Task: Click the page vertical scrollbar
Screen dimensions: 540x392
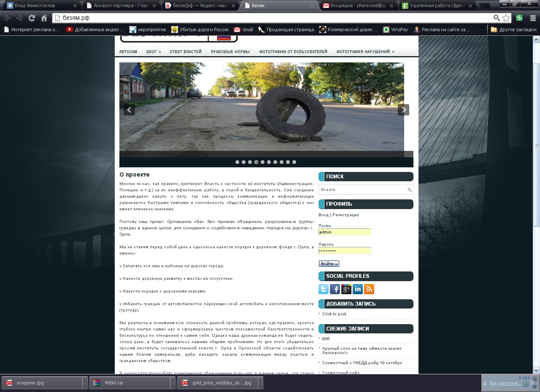Action: tap(537, 145)
